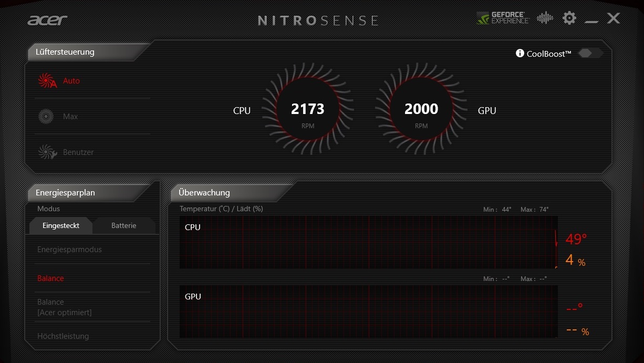Show CoolBoost info icon details

(x=520, y=54)
